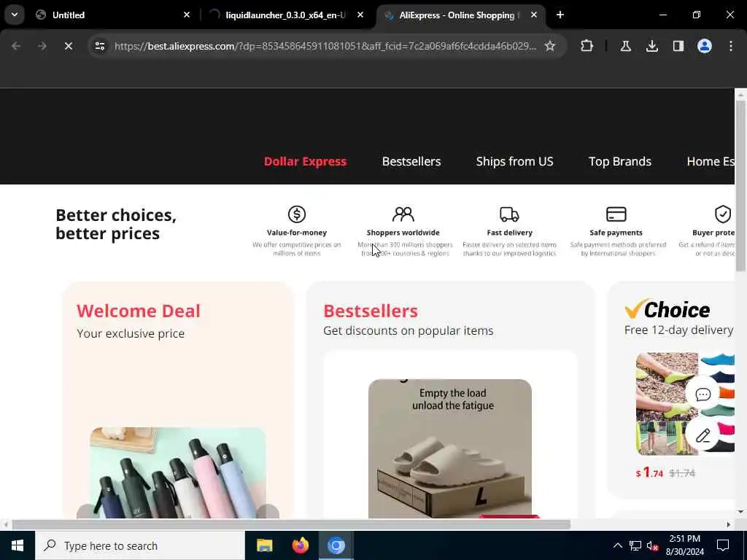Open the umbrellas product image

tap(178, 472)
